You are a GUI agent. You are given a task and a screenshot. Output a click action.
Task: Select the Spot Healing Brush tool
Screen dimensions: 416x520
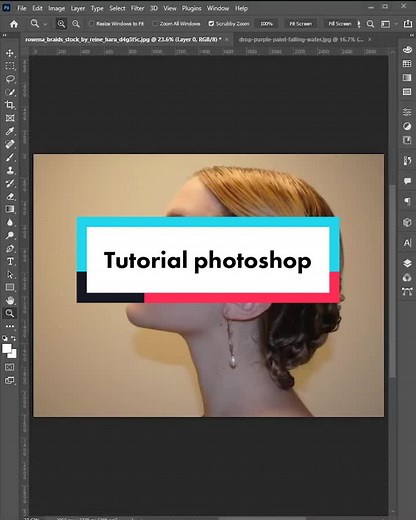click(10, 144)
